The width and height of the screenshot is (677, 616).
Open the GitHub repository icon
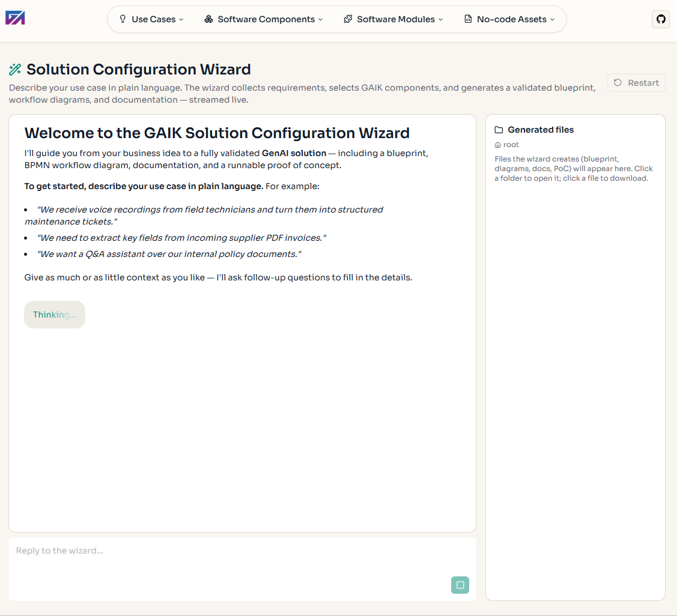point(661,19)
